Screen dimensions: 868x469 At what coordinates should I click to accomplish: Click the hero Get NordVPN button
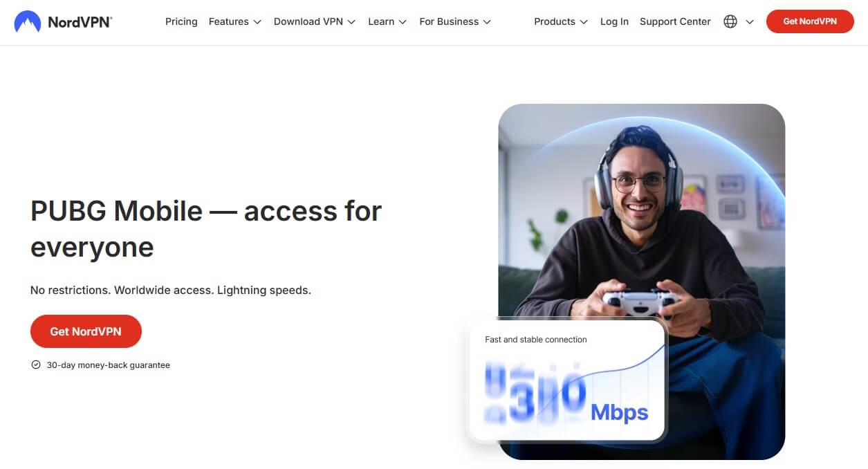click(x=86, y=331)
